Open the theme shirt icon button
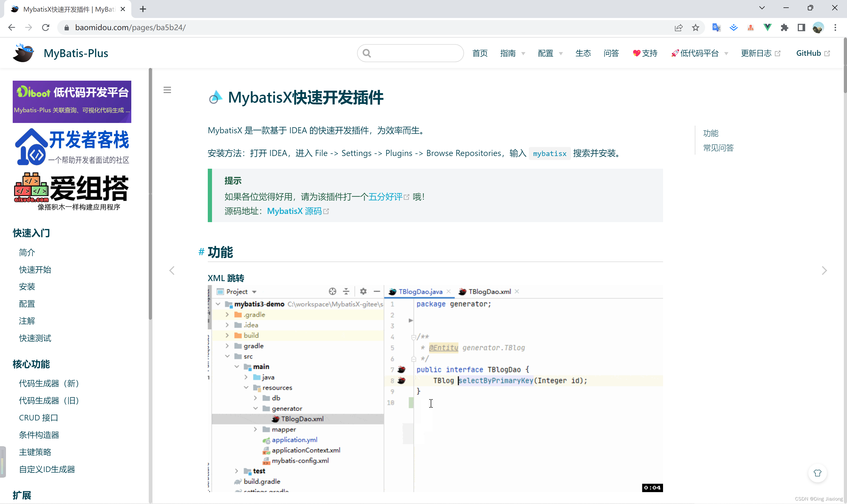847x504 pixels. click(x=817, y=473)
